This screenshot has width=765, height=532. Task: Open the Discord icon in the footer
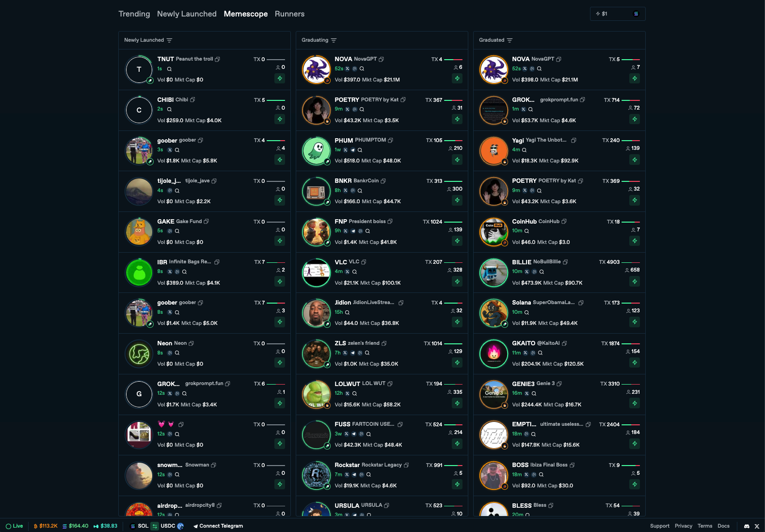point(747,526)
